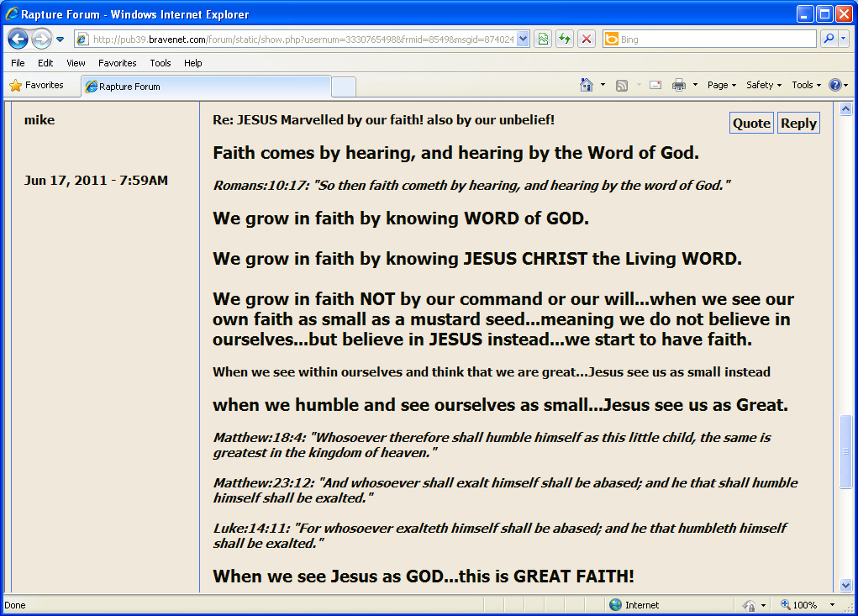The width and height of the screenshot is (858, 616).
Task: Open the Safety command bar menu
Action: pos(764,85)
